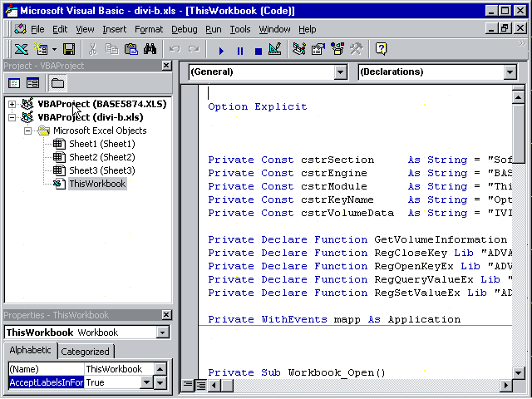Click the View Microsoft Excel toolbar icon
Image resolution: width=532 pixels, height=399 pixels.
[22, 49]
